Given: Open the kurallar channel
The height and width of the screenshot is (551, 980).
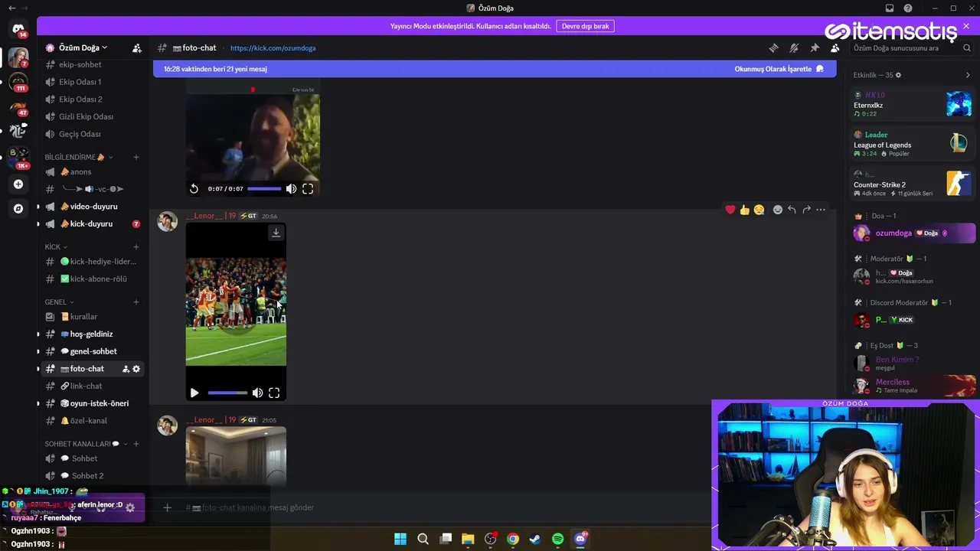Looking at the screenshot, I should (x=93, y=317).
